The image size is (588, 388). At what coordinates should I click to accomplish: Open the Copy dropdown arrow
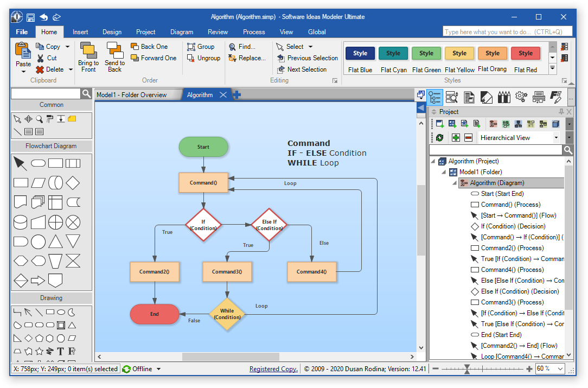click(67, 47)
